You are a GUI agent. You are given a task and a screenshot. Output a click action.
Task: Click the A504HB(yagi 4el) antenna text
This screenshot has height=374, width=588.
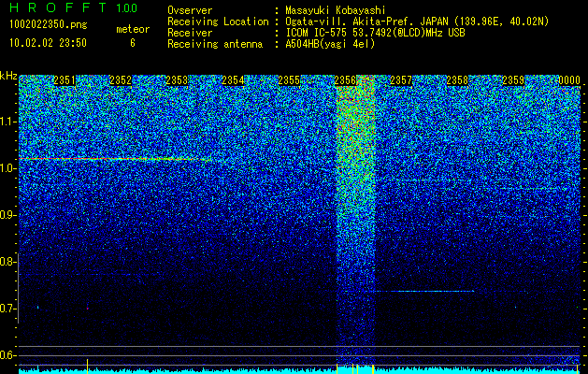(x=330, y=44)
